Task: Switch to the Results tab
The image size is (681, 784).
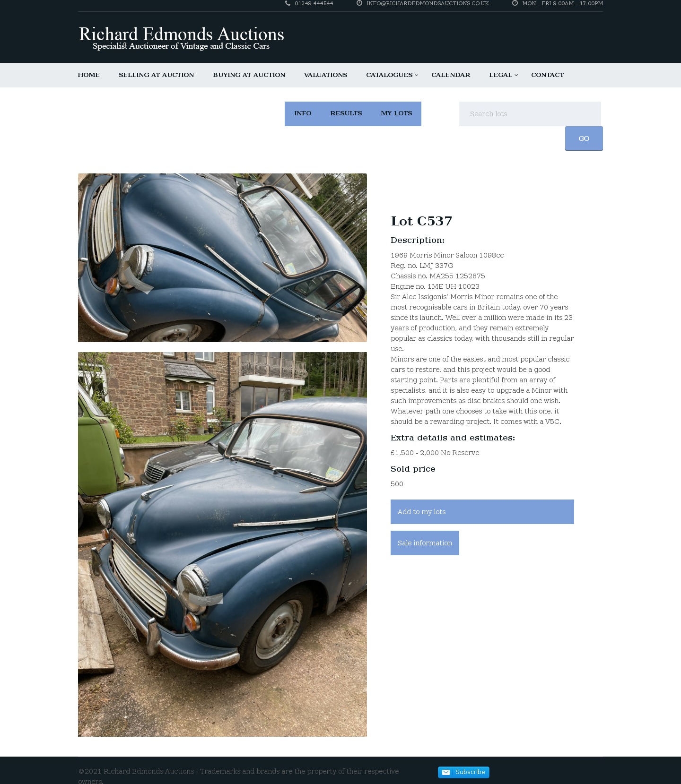Action: (346, 113)
